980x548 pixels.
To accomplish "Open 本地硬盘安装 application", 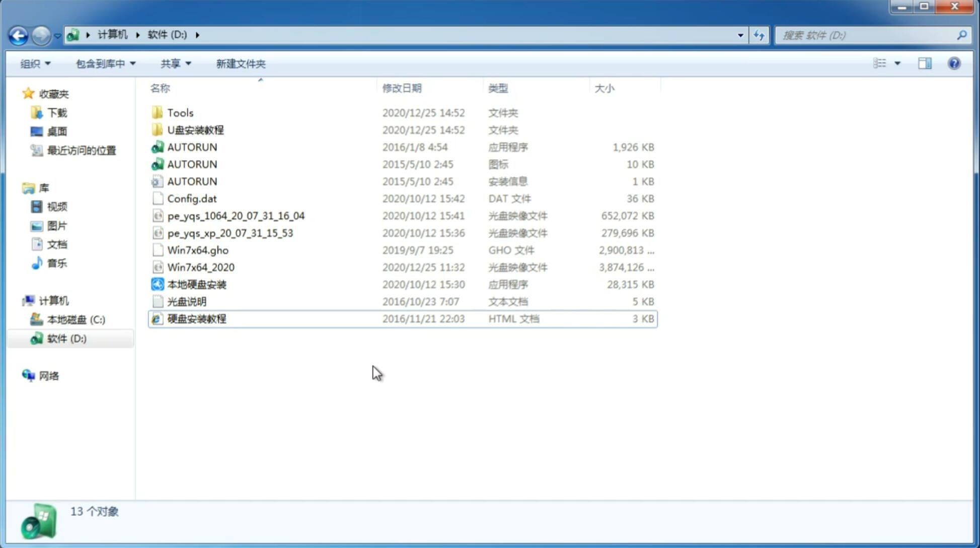I will [x=196, y=284].
